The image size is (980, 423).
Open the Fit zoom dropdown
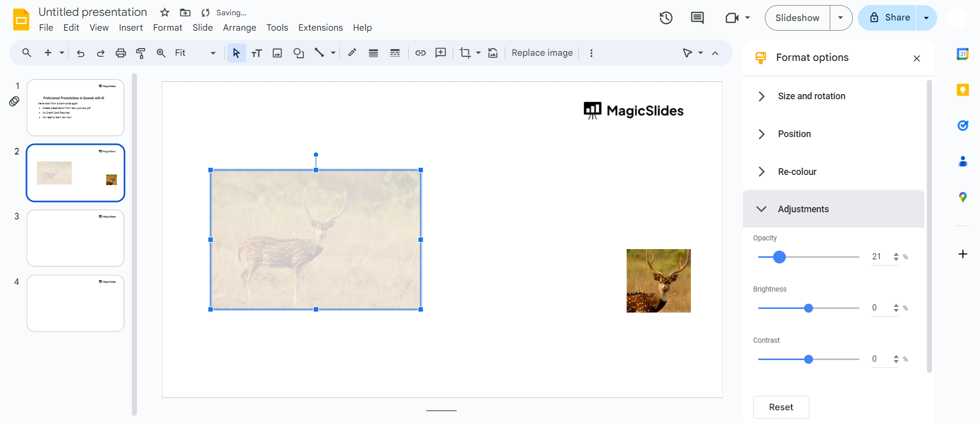pos(196,53)
